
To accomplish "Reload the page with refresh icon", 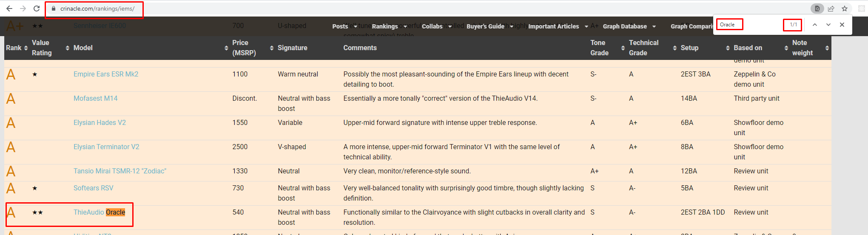I will (37, 8).
